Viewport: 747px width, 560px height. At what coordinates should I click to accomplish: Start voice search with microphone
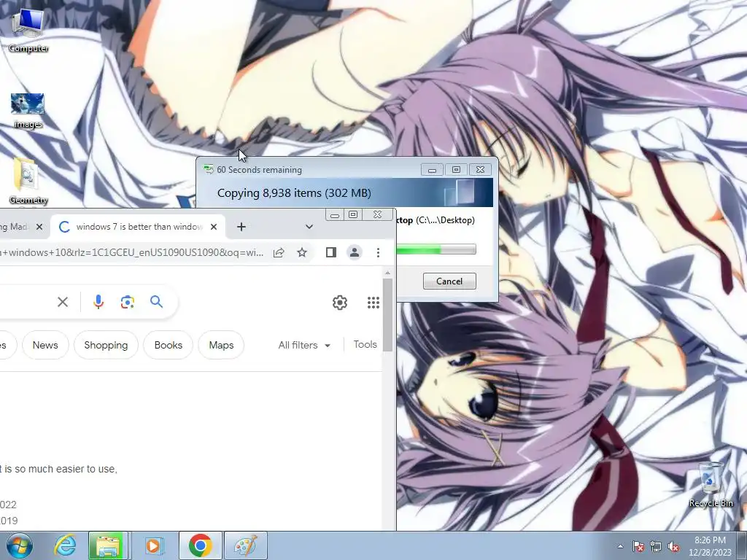pos(98,302)
